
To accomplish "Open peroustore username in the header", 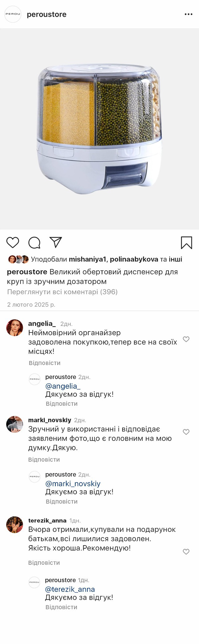I will 47,14.
